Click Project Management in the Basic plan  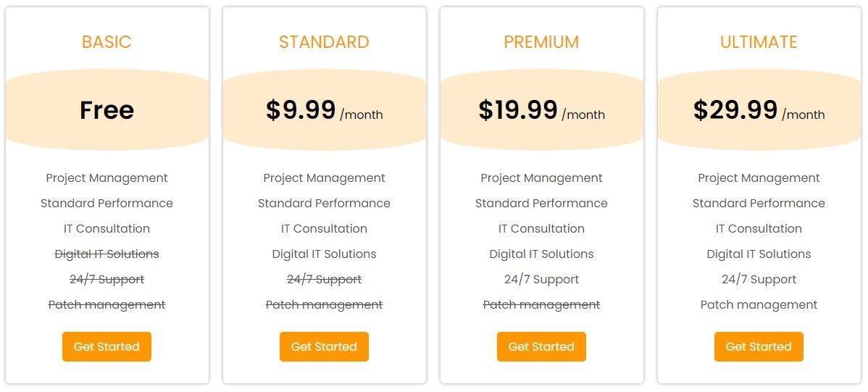coord(107,178)
